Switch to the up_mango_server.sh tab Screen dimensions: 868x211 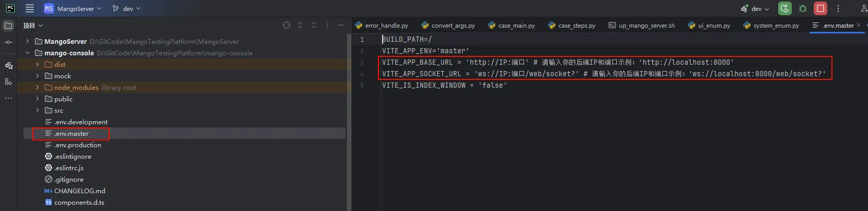(642, 25)
